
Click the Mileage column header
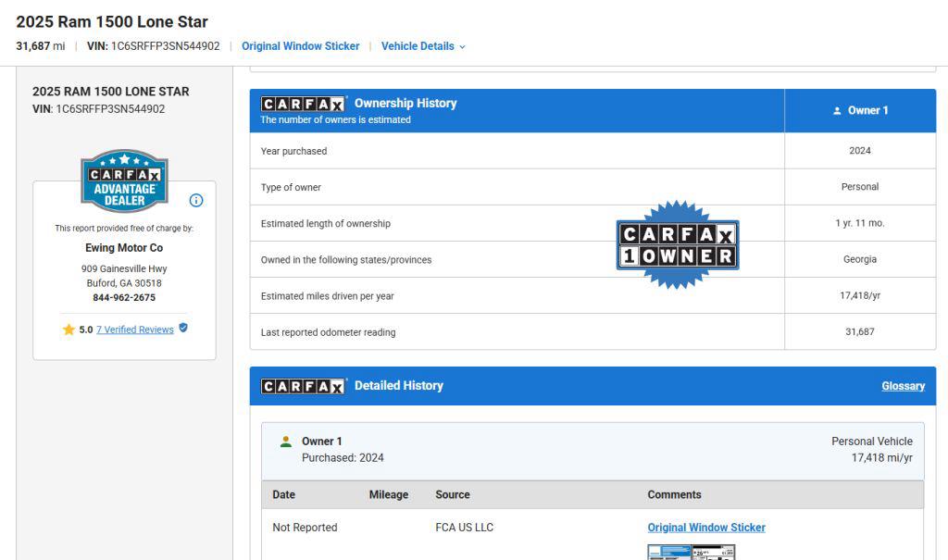(x=389, y=494)
